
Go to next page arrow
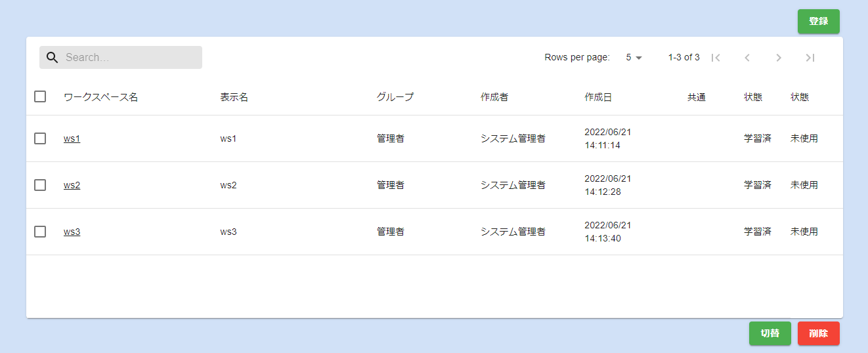pyautogui.click(x=779, y=58)
